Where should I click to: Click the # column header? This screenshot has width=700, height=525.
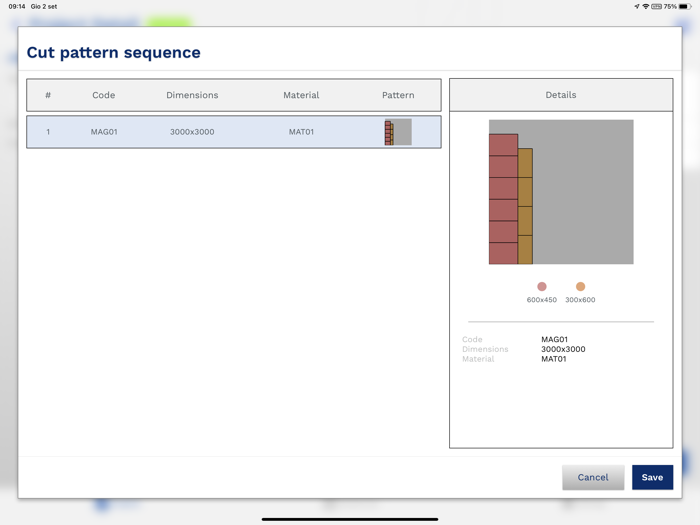(48, 95)
